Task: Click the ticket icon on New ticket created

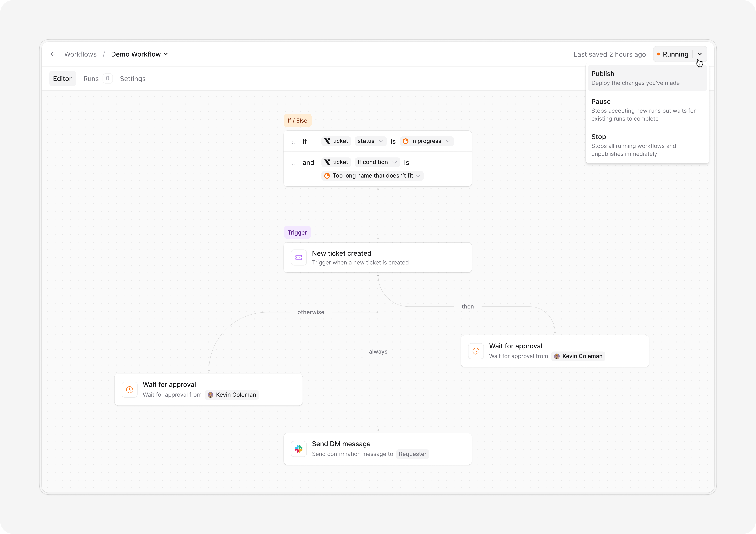Action: pyautogui.click(x=299, y=258)
